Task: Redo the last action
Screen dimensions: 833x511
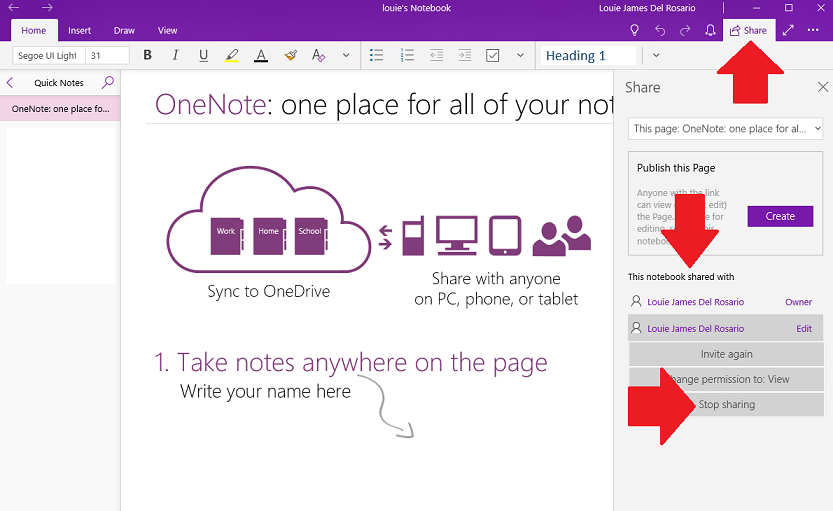Action: pos(685,30)
